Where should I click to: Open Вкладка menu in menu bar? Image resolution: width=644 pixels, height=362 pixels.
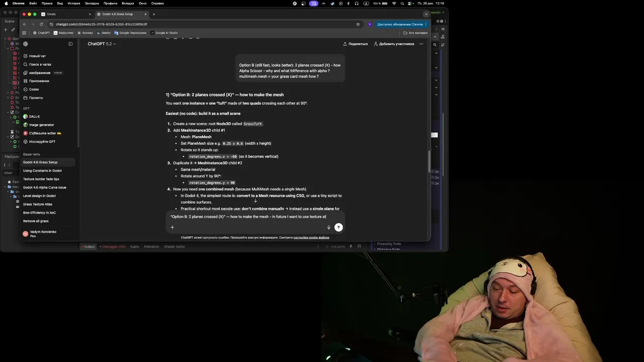[128, 3]
